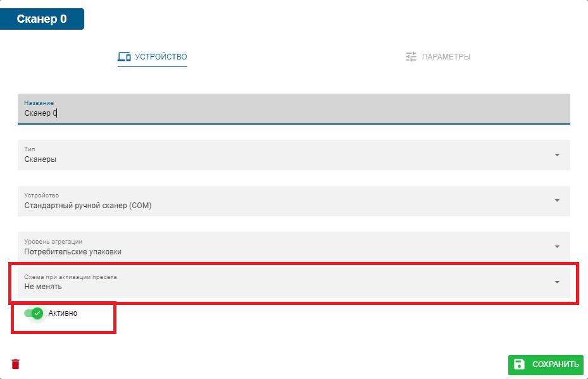
Task: Click the Активно label text
Action: pos(63,313)
